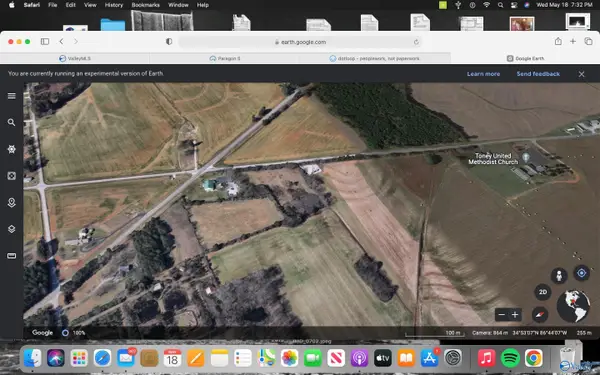Screen dimensions: 600x375
Task: Click the globe overview thumbnail
Action: 573,306
